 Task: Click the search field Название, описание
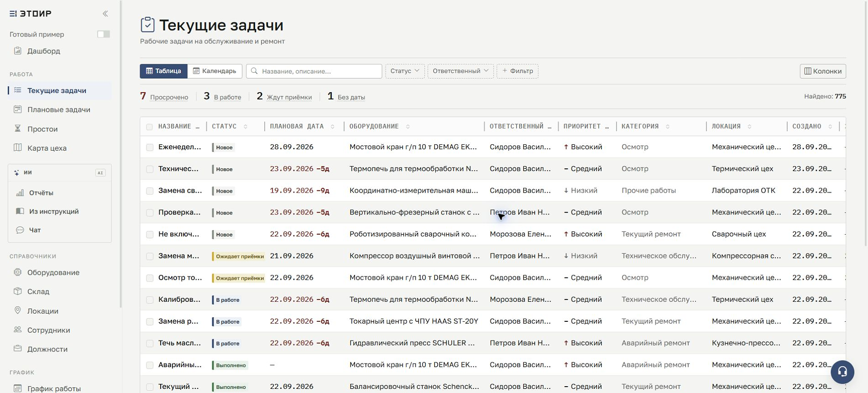coord(314,71)
